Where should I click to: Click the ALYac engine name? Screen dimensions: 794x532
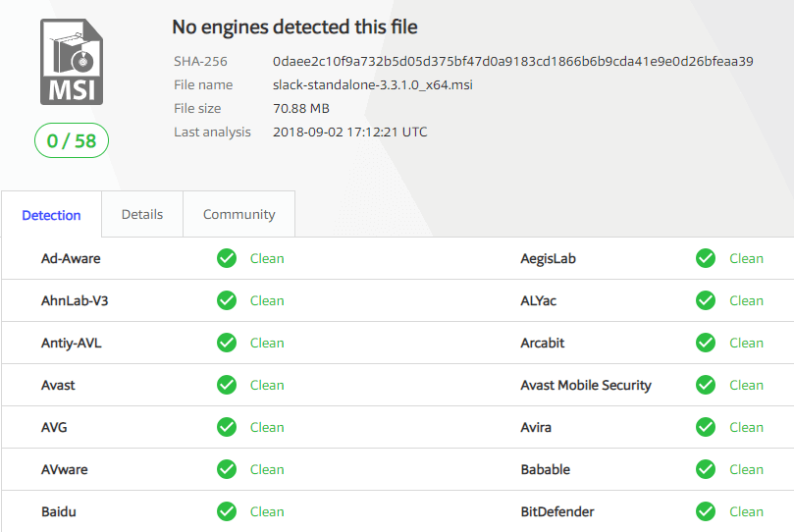[x=538, y=300]
